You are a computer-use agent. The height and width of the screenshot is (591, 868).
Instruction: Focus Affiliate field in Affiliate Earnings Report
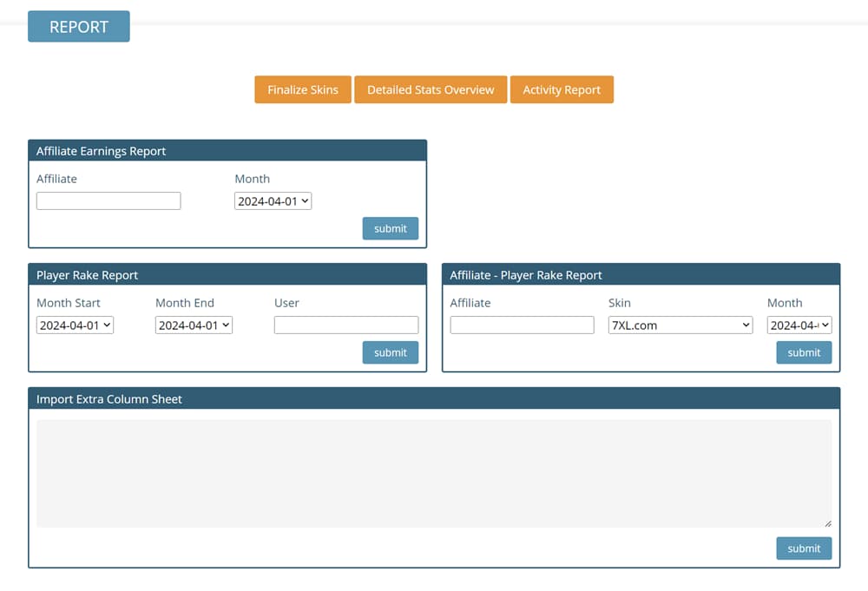(108, 201)
